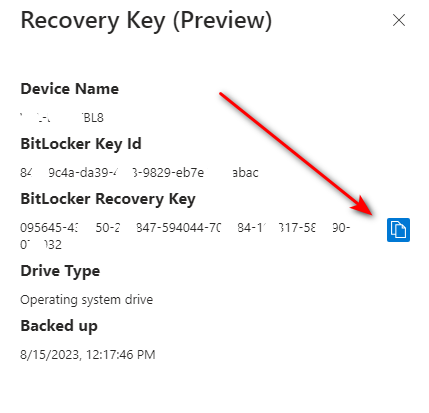Click the recovery key second line ending 32
Image resolution: width=429 pixels, height=413 pixels.
tap(41, 245)
